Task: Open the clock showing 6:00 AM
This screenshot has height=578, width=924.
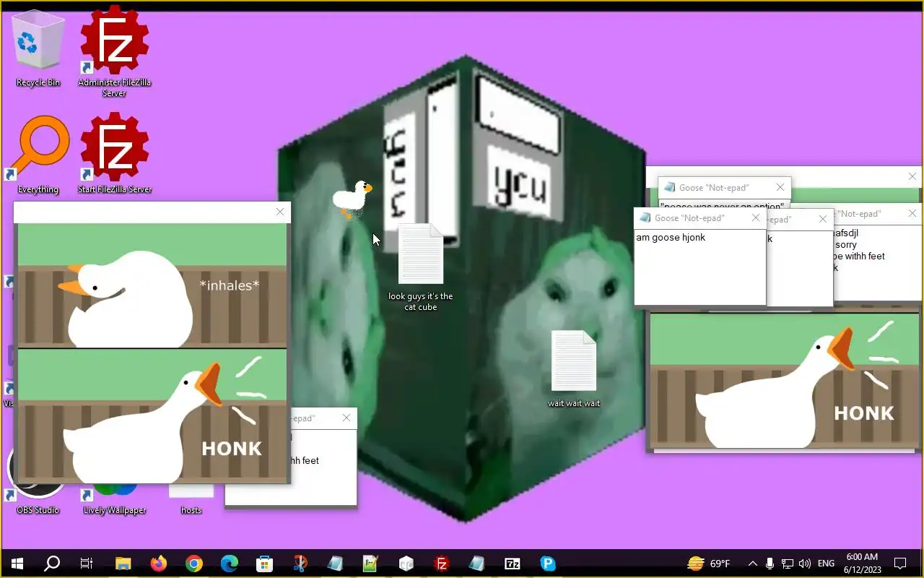Action: (862, 564)
